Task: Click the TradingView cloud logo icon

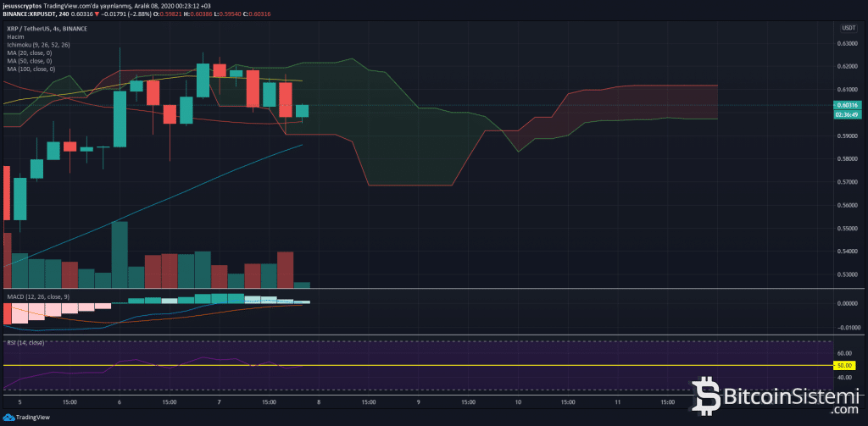Action: 8,418
